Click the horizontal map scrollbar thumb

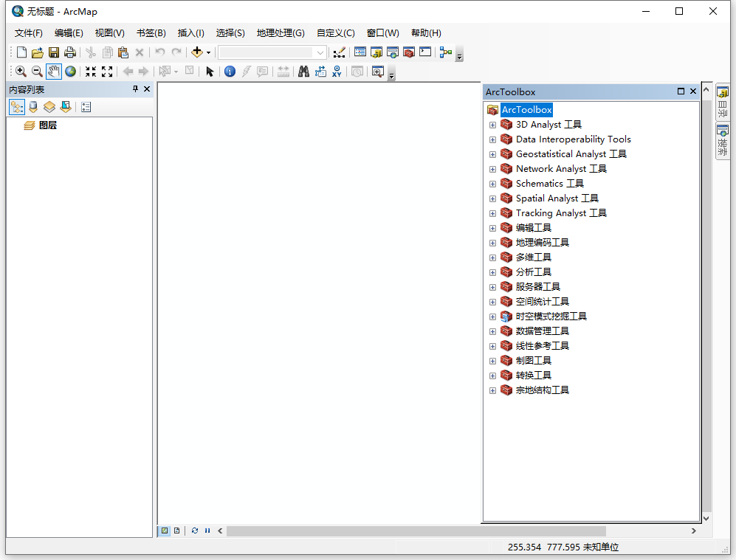416,531
